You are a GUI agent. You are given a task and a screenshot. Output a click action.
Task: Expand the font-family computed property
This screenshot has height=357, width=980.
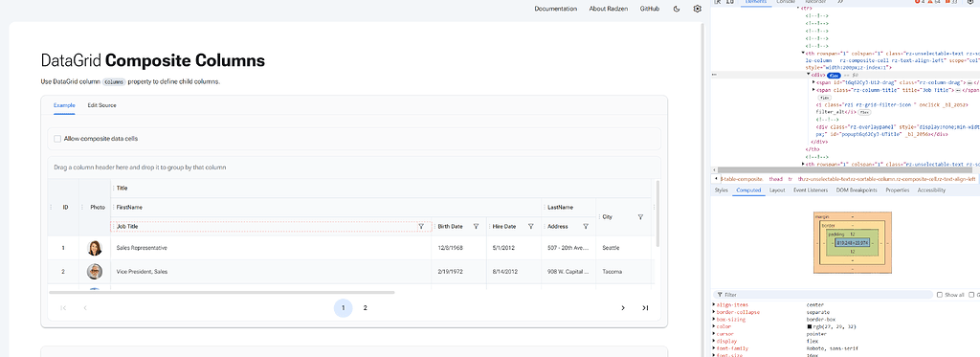pyautogui.click(x=714, y=348)
